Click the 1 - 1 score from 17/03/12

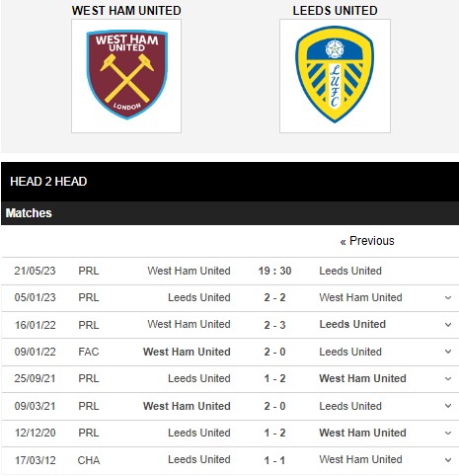(x=274, y=460)
